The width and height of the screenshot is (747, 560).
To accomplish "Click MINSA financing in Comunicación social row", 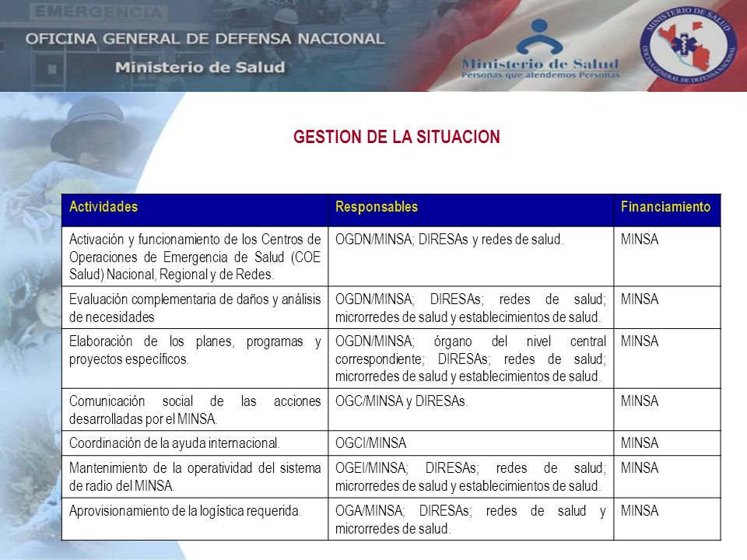I will [667, 410].
